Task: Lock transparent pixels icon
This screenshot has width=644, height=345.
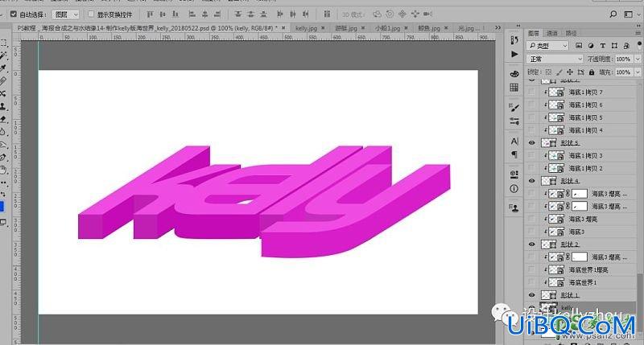Action: coord(548,72)
